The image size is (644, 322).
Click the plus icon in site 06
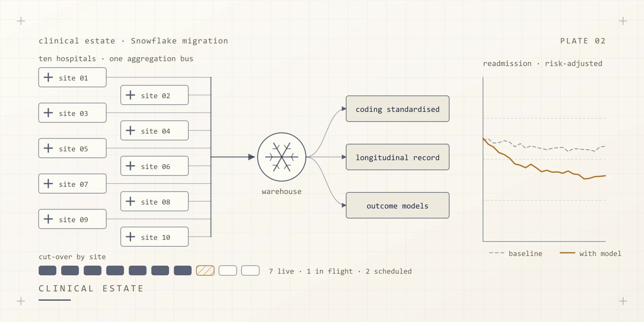[x=130, y=166]
